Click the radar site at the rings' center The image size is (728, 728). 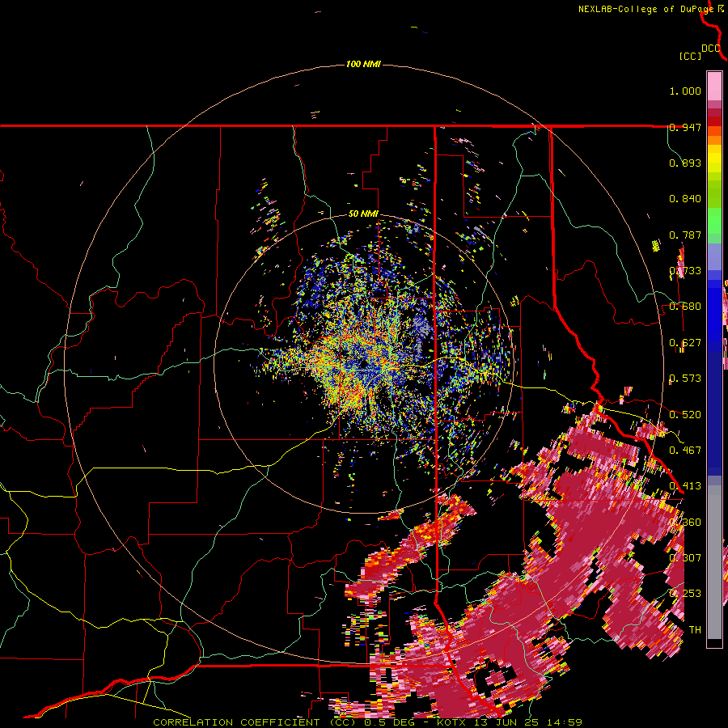(363, 363)
